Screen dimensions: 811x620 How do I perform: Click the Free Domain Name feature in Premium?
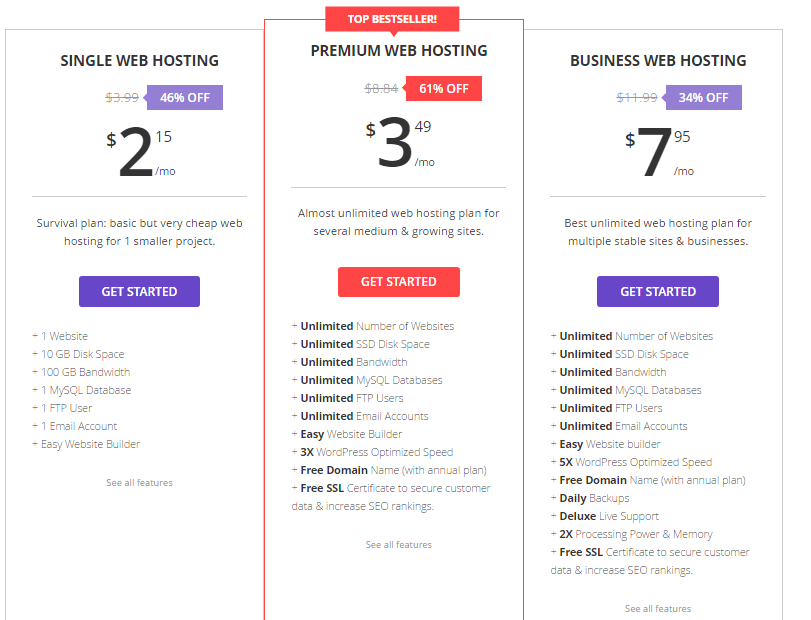(393, 470)
